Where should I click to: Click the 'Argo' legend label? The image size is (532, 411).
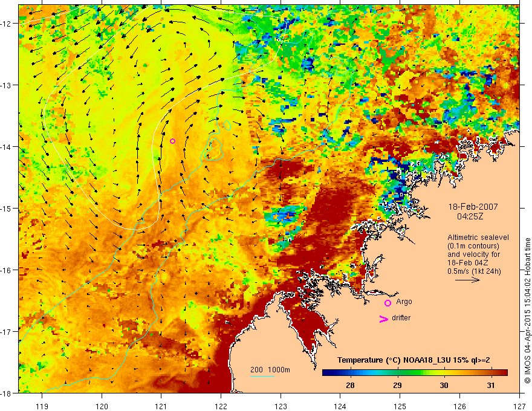(x=404, y=302)
